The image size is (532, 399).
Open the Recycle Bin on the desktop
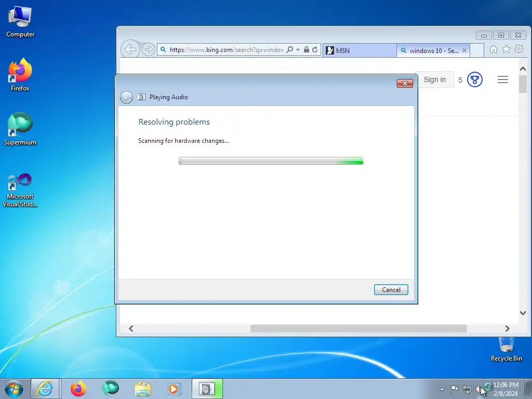click(x=506, y=350)
